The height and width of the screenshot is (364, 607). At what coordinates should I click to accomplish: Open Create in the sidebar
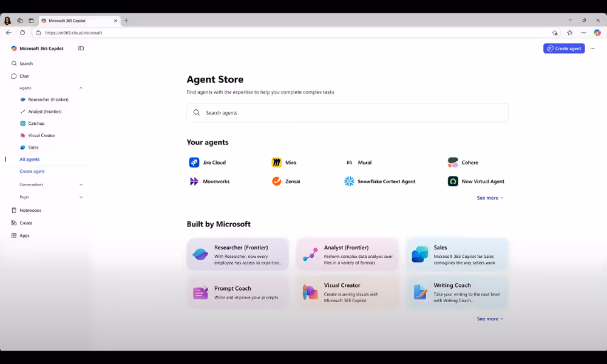click(22, 223)
